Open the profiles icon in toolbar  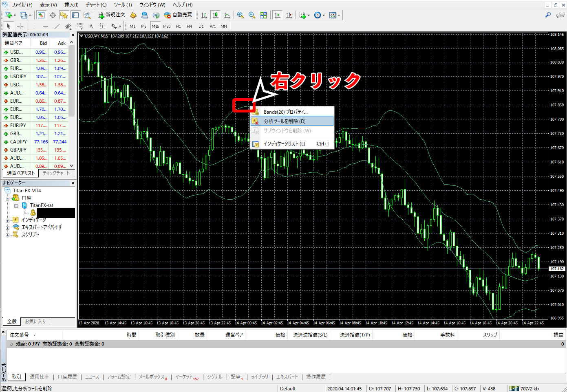coord(24,15)
